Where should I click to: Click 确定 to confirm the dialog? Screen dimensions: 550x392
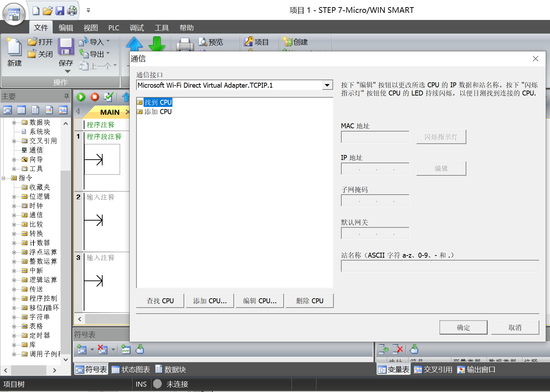pyautogui.click(x=463, y=327)
